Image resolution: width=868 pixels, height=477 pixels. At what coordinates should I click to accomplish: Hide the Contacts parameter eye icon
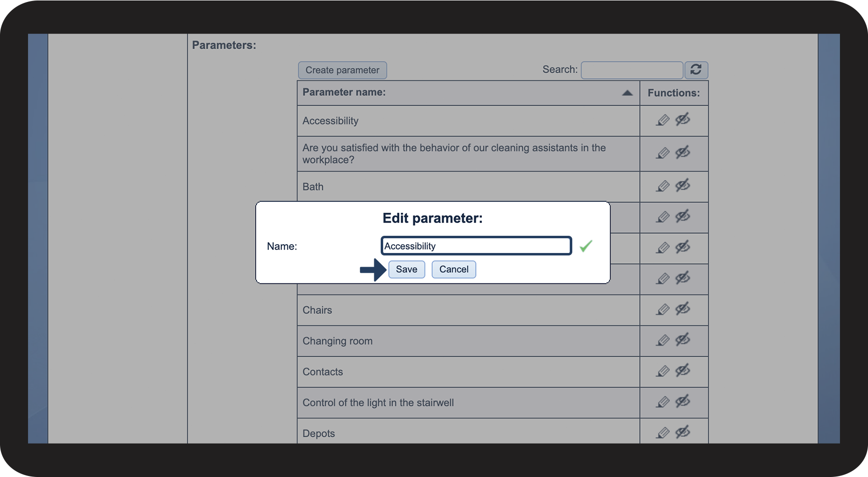[683, 371]
